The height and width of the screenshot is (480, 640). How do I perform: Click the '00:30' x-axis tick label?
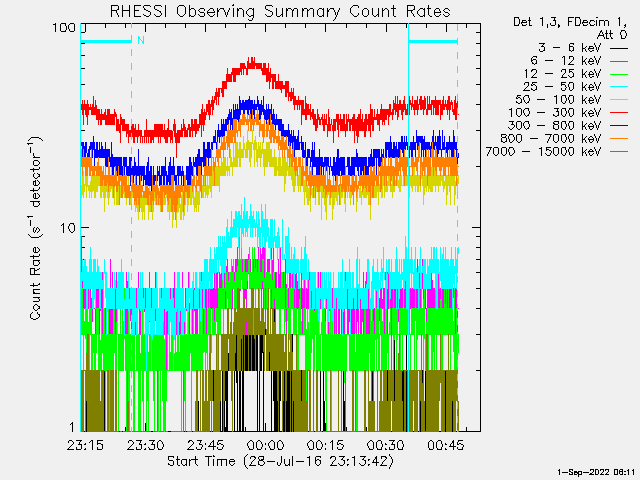click(385, 445)
